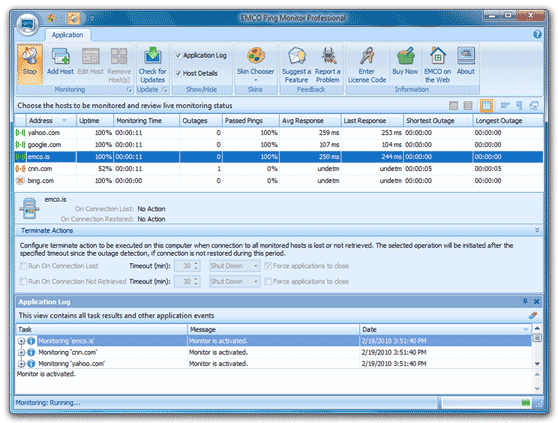This screenshot has width=558, height=423.
Task: Open the application orb menu
Action: coord(28,25)
